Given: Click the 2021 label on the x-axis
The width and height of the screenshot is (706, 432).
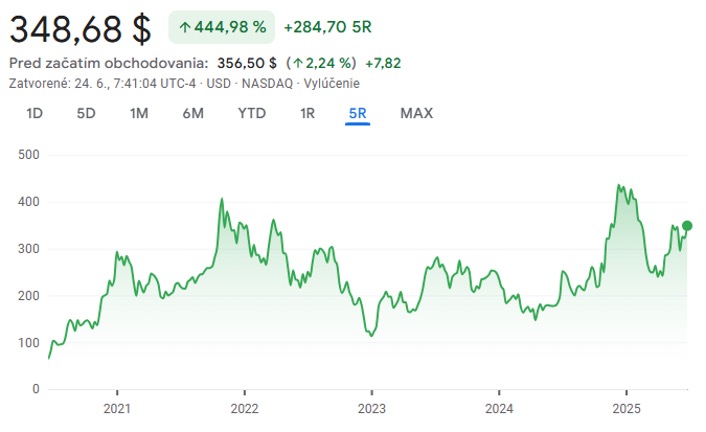Looking at the screenshot, I should pos(117,408).
